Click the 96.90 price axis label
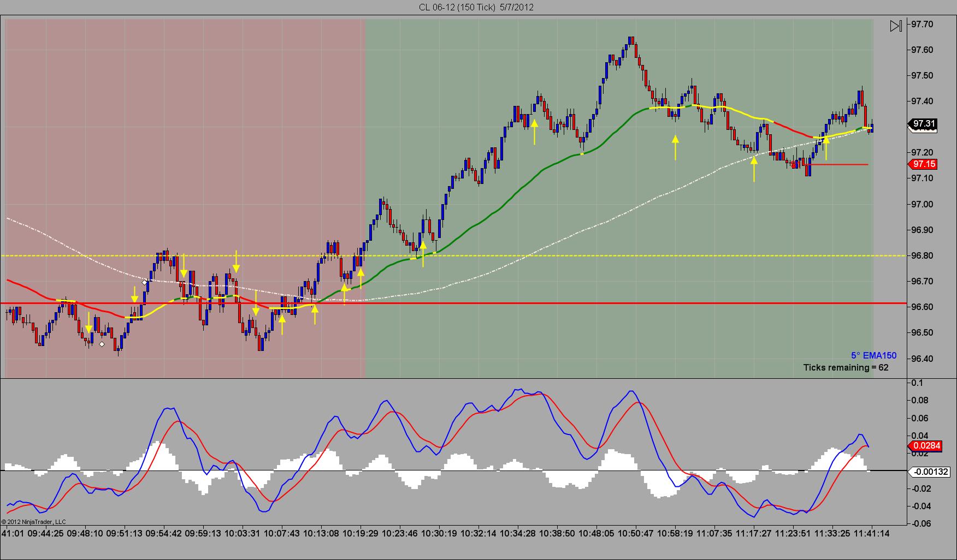 (x=922, y=230)
